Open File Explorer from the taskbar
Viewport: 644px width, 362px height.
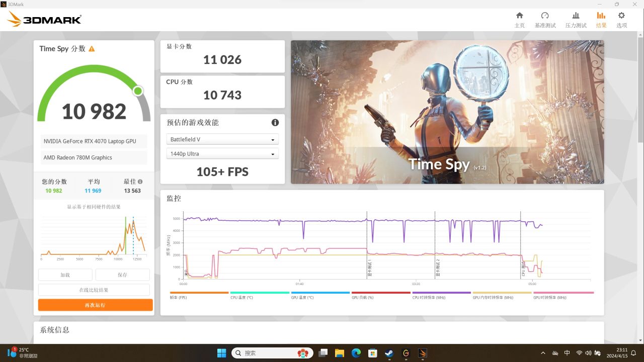339,353
